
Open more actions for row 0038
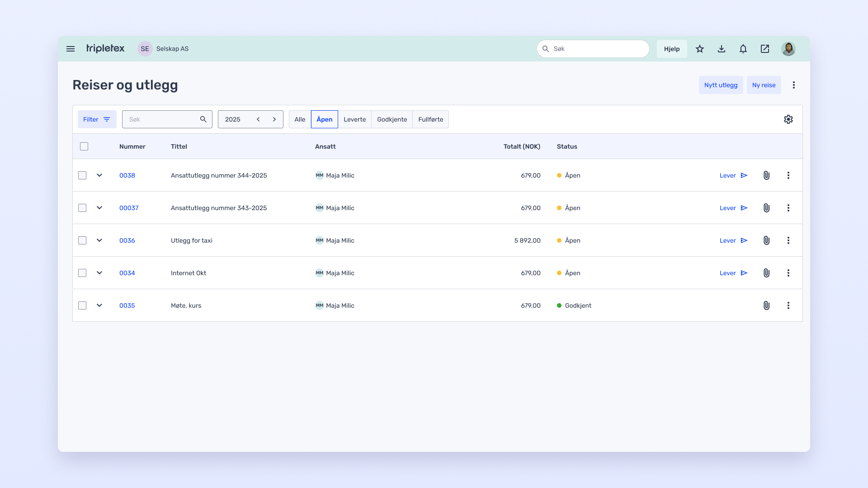coord(788,175)
